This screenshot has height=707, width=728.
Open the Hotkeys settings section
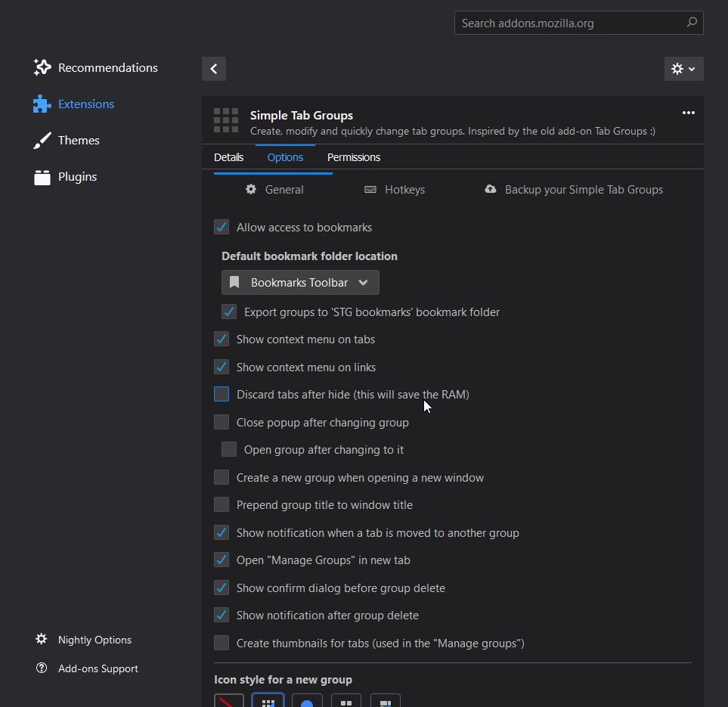pos(395,190)
